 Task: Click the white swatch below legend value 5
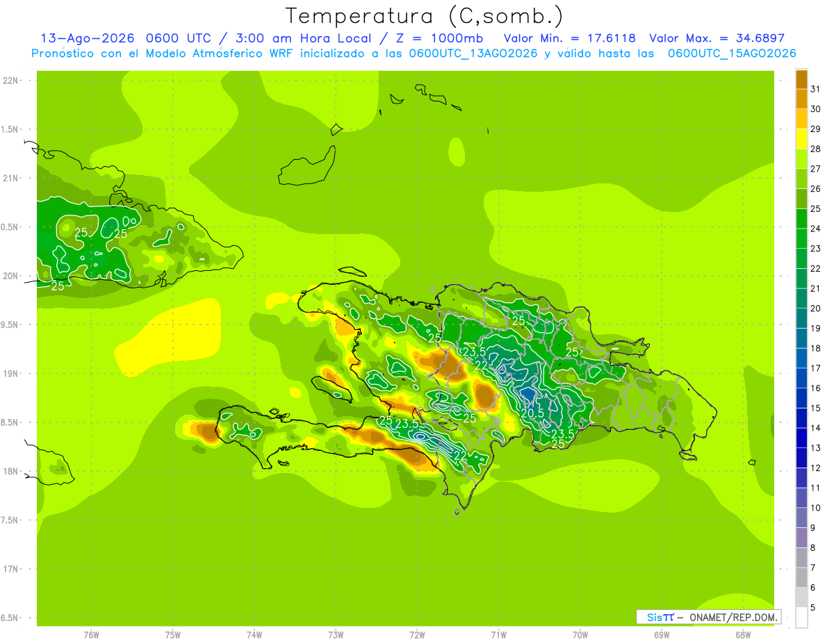[801, 618]
